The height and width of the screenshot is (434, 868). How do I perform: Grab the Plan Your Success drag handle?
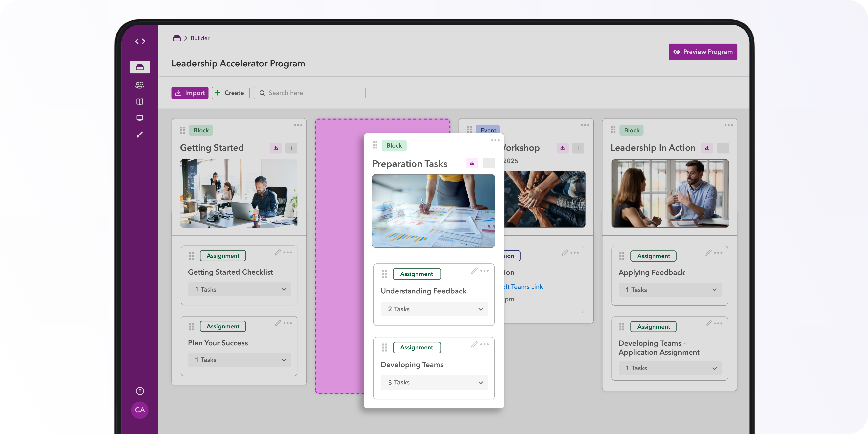191,326
